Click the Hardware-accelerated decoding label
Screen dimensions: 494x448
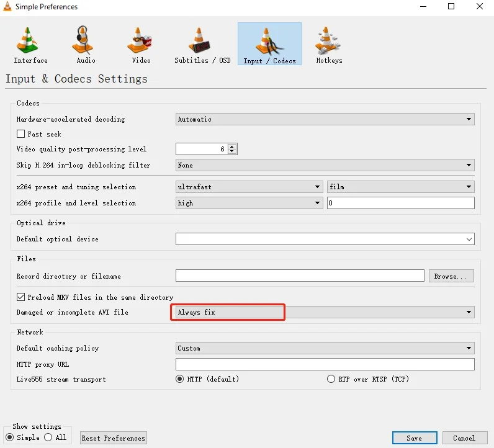click(71, 119)
